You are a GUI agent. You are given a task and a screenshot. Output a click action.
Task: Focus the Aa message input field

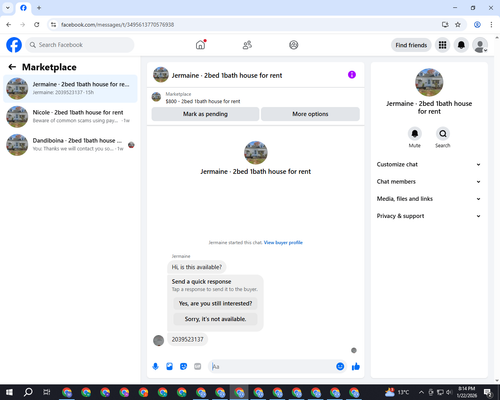coord(272,367)
